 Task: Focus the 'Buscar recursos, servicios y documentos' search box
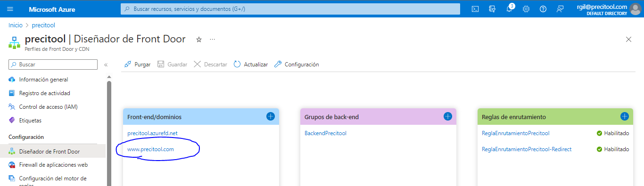point(290,9)
